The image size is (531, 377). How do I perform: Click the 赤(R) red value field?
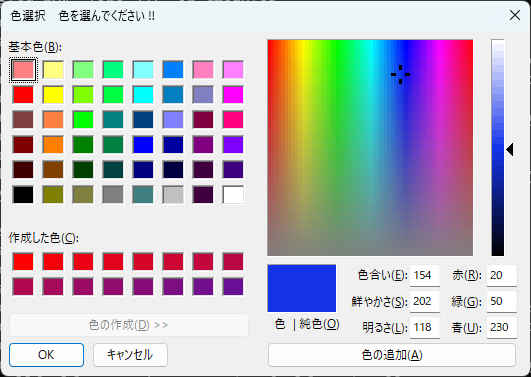pos(502,275)
